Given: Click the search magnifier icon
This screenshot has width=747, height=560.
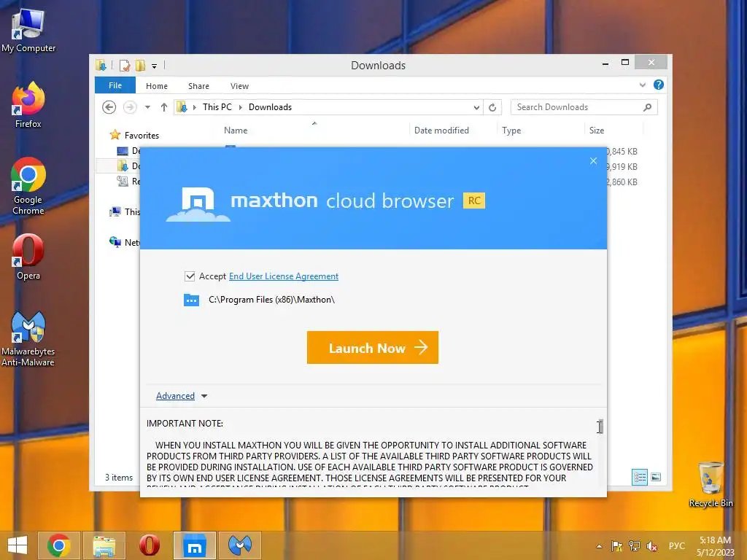Looking at the screenshot, I should coord(647,107).
